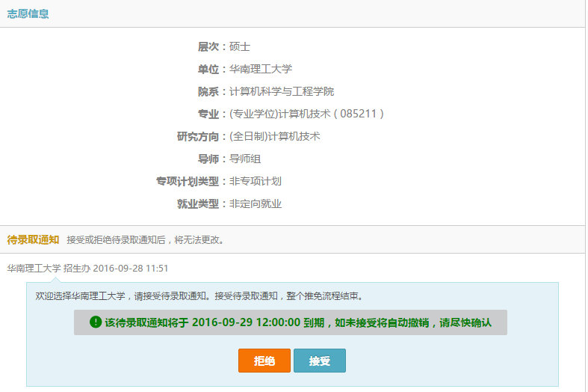Click the blue 接受 button

(x=320, y=361)
